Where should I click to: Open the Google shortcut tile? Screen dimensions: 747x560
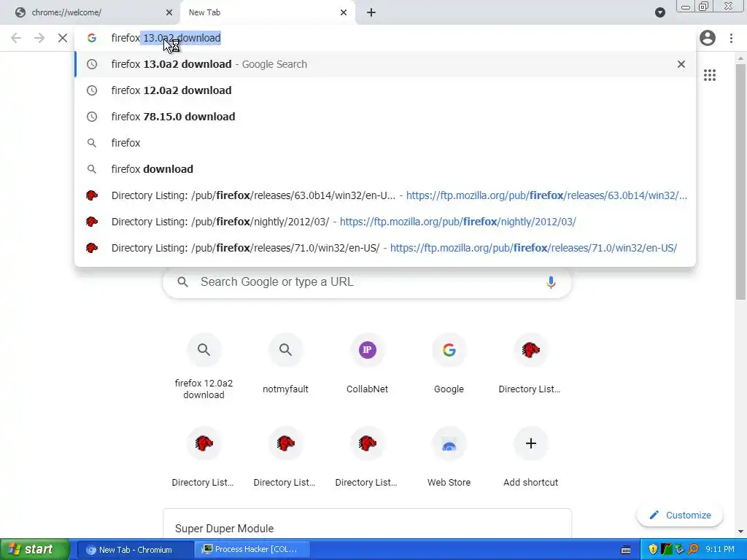coord(449,365)
